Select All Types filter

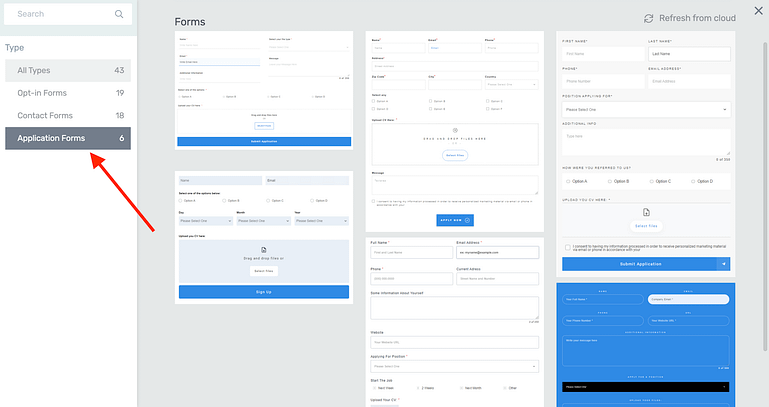(66, 70)
